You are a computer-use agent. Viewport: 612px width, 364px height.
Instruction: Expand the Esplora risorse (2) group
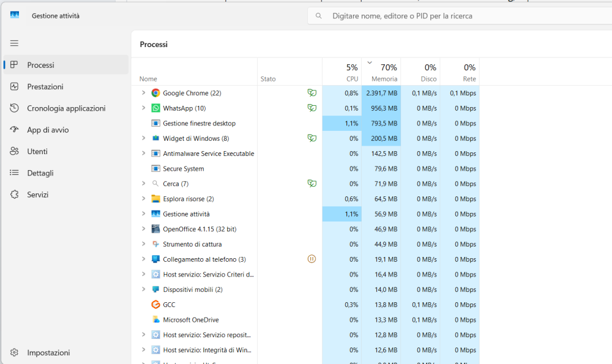tap(143, 199)
